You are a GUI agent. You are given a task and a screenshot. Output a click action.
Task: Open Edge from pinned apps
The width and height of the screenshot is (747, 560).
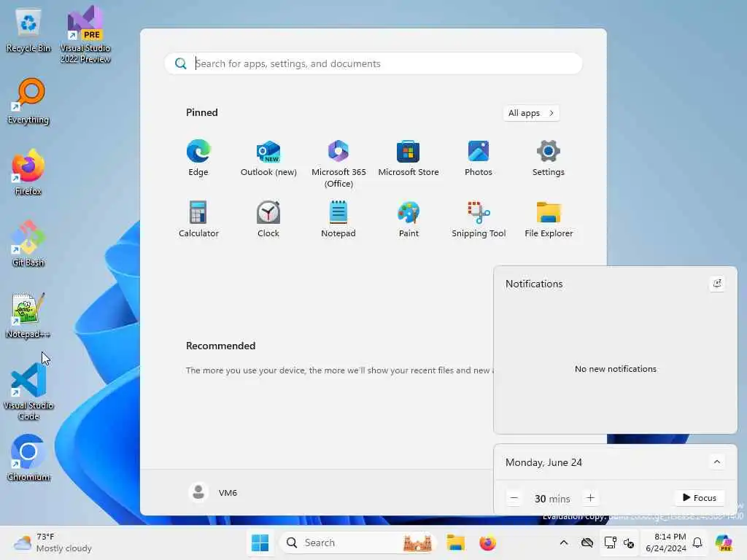tap(198, 158)
